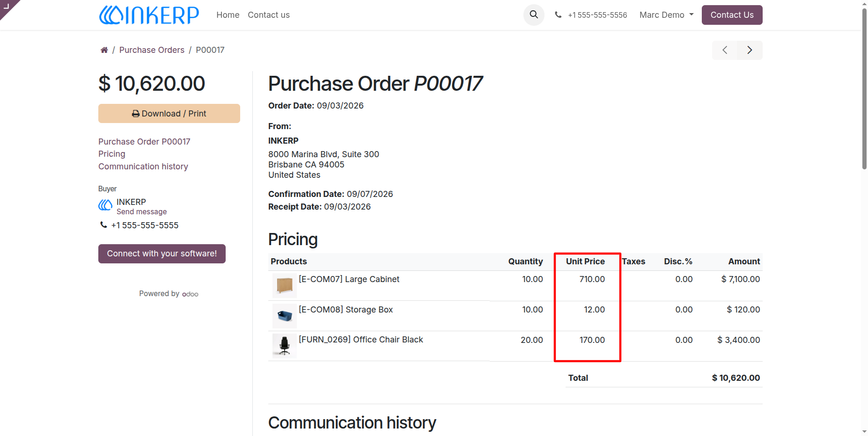Jump to Communication history sidebar link
The width and height of the screenshot is (868, 436).
(143, 167)
